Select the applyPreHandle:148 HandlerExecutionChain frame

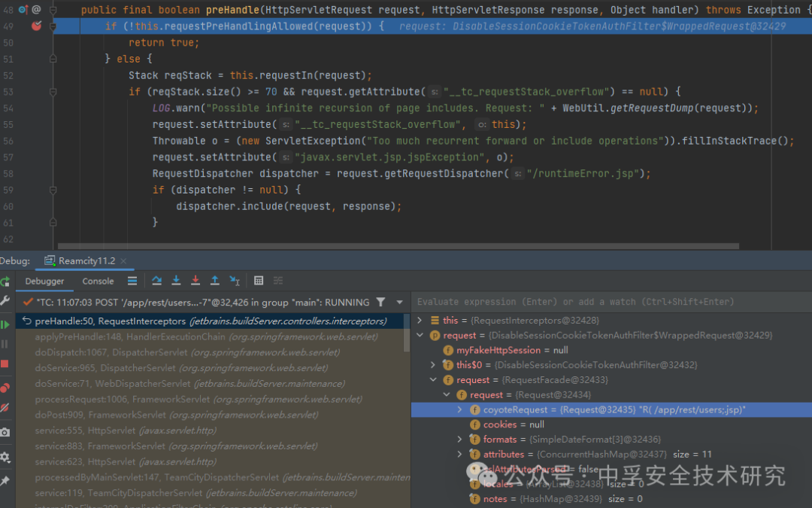pos(211,337)
